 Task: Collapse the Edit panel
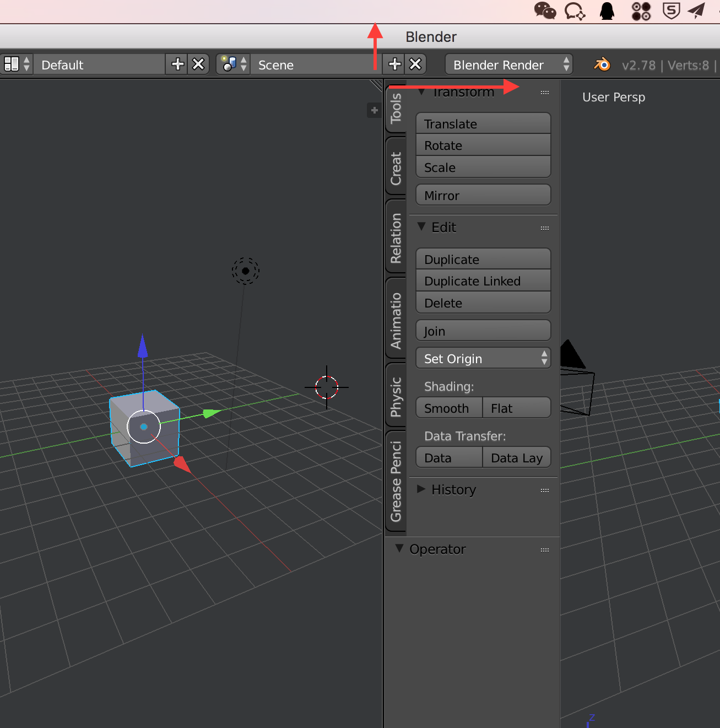pos(421,227)
